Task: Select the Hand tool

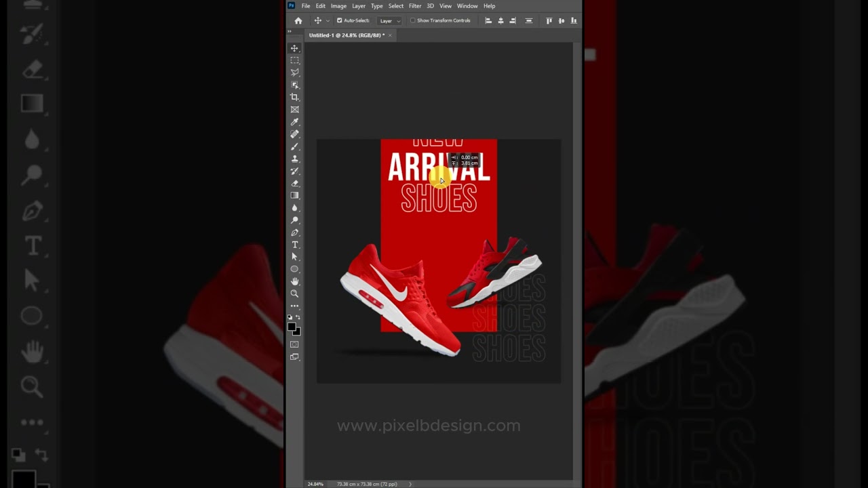Action: tap(294, 281)
